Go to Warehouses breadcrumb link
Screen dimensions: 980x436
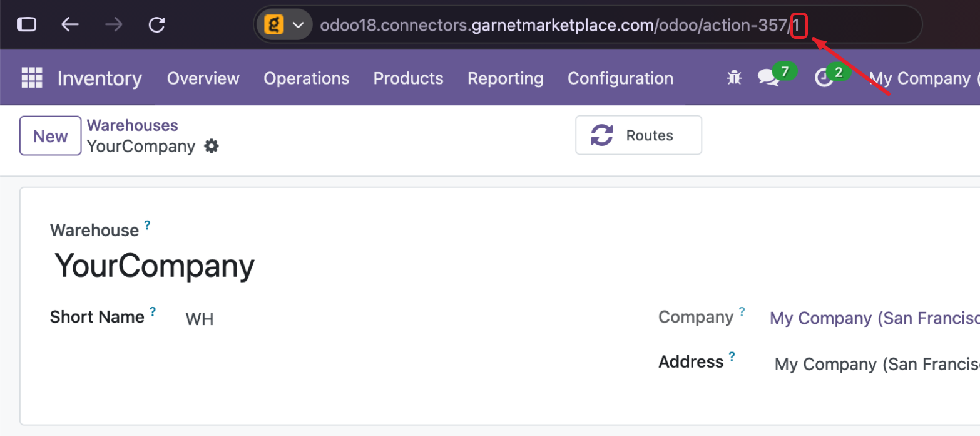pyautogui.click(x=132, y=125)
